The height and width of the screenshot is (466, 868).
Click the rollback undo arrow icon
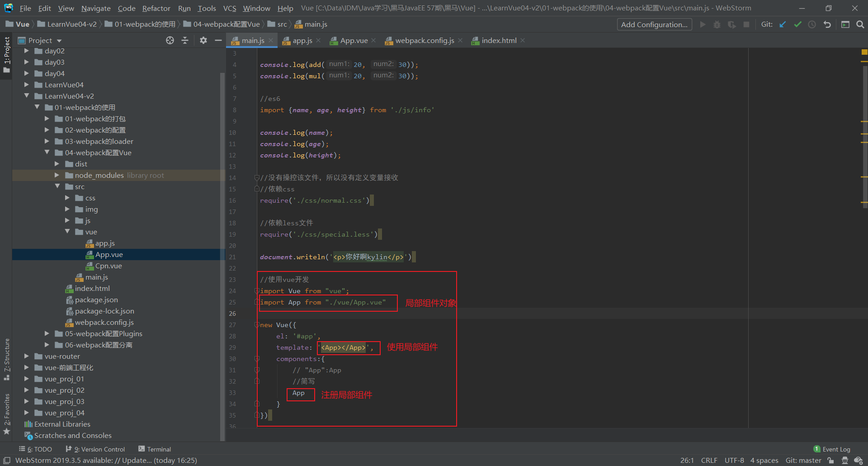tap(827, 24)
